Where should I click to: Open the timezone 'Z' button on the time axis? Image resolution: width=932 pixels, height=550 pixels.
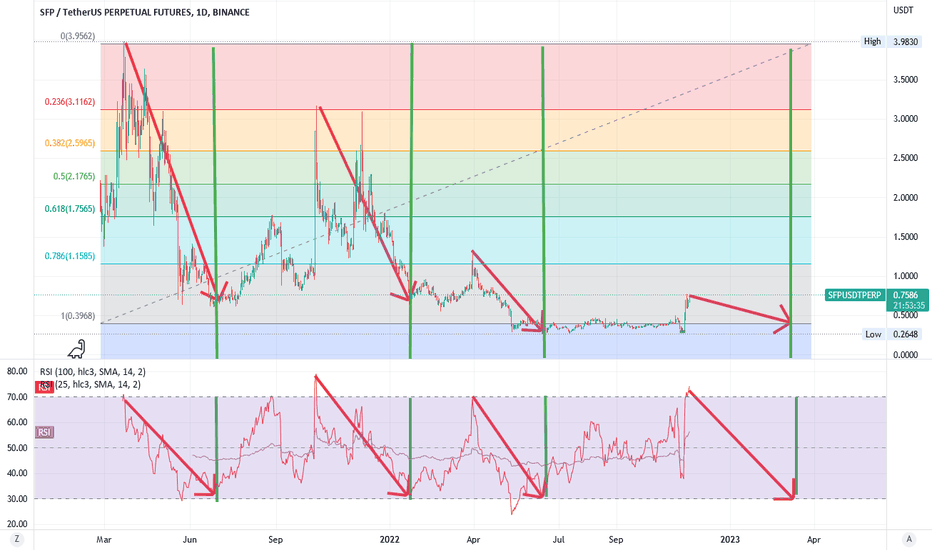click(17, 539)
